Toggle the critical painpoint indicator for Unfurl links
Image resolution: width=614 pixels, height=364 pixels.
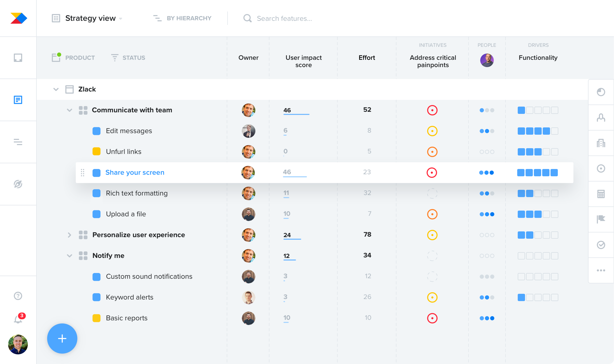[432, 152]
